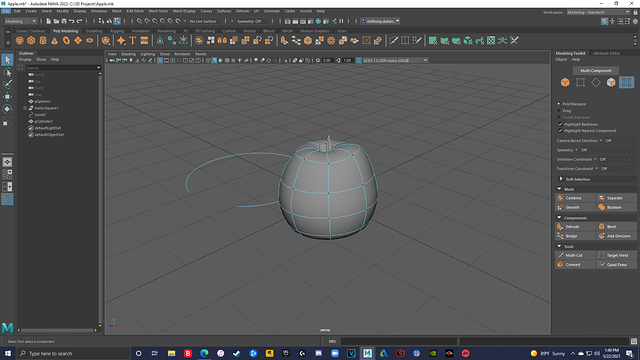Click the Quad Draw shelf icon
640x360 pixels.
point(417,40)
